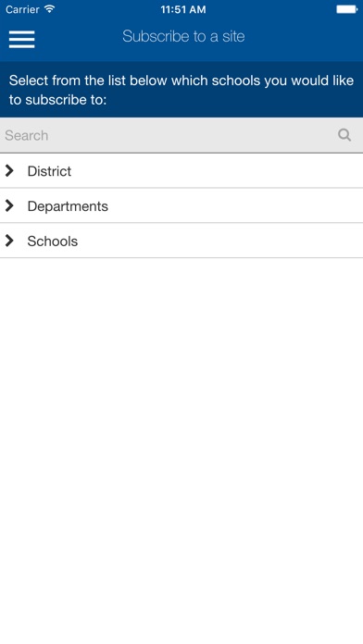Select the Schools list row
363x644 pixels.
tap(181, 241)
